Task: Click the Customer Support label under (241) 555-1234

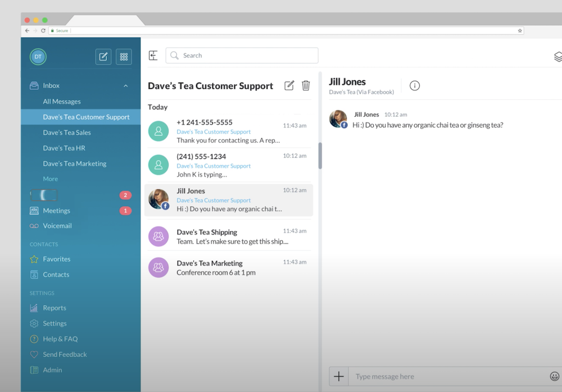Action: pyautogui.click(x=214, y=166)
